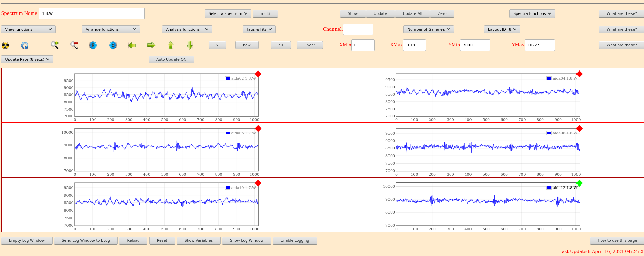Select the green diamond on aida12 plot

tap(579, 183)
